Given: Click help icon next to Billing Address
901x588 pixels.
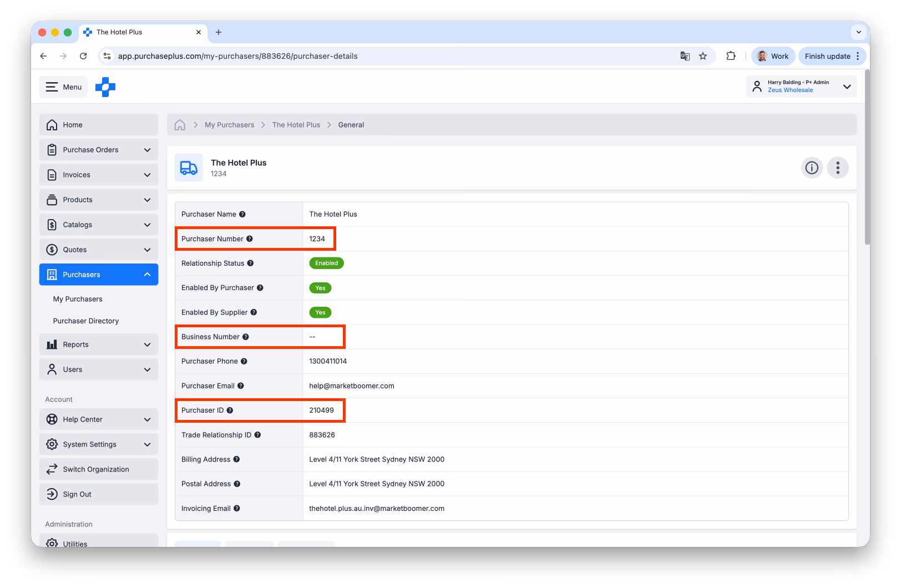Looking at the screenshot, I should (236, 459).
